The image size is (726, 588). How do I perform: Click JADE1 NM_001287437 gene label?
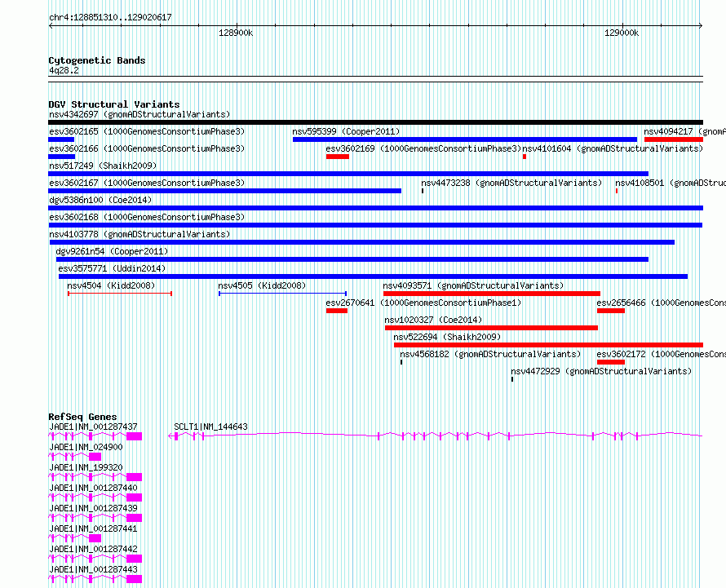[93, 427]
